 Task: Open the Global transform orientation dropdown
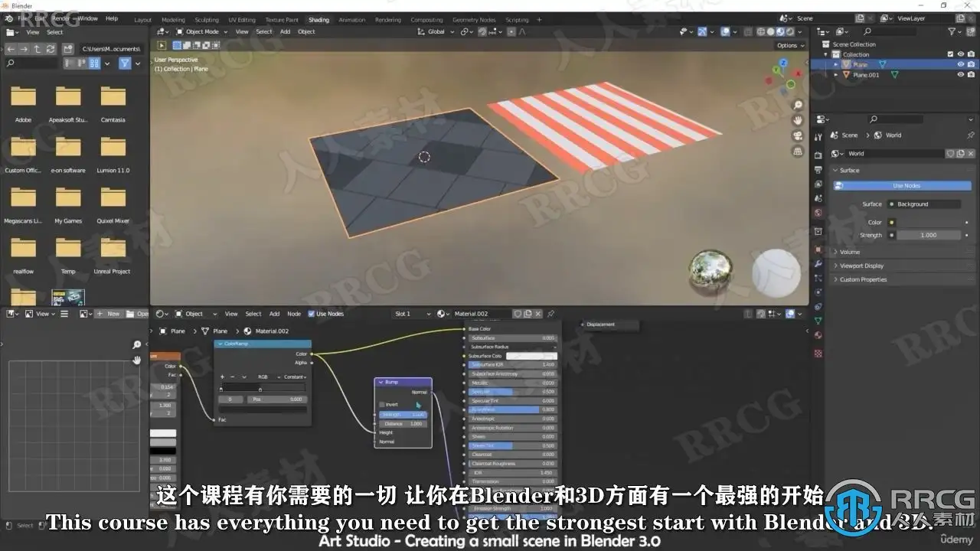pos(437,32)
